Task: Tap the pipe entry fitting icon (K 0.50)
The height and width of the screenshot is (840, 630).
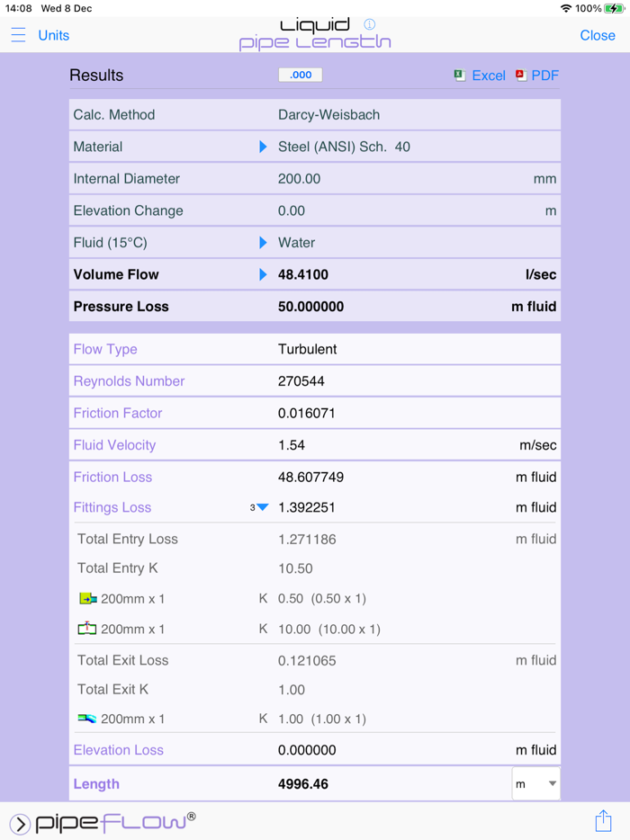Action: coord(88,598)
